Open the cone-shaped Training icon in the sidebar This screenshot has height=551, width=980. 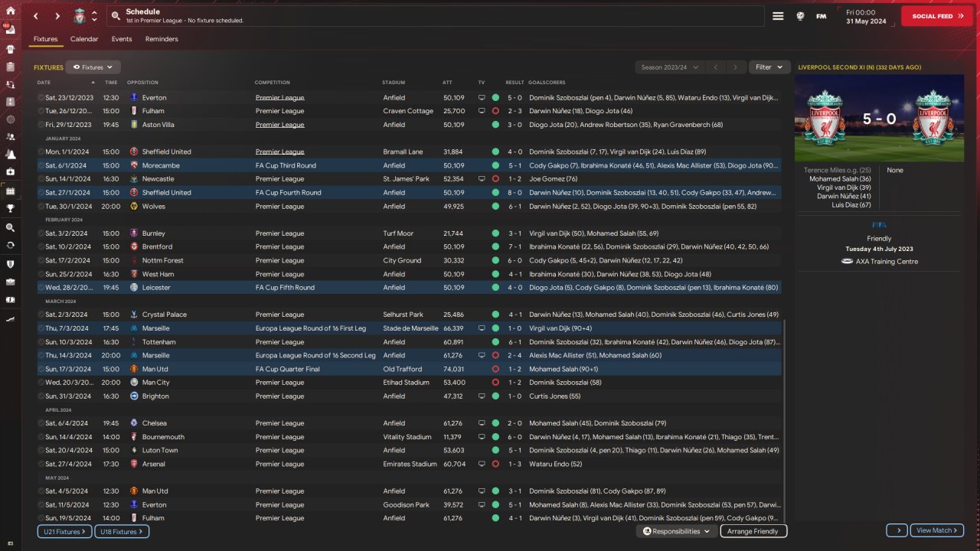click(x=11, y=155)
